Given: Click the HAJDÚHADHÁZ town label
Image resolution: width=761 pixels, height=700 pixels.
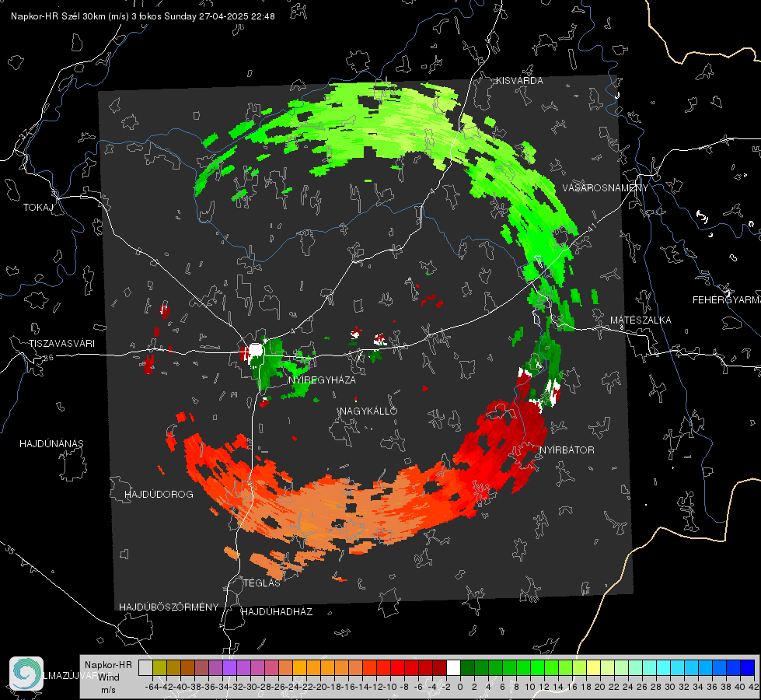Looking at the screenshot, I should (x=277, y=612).
